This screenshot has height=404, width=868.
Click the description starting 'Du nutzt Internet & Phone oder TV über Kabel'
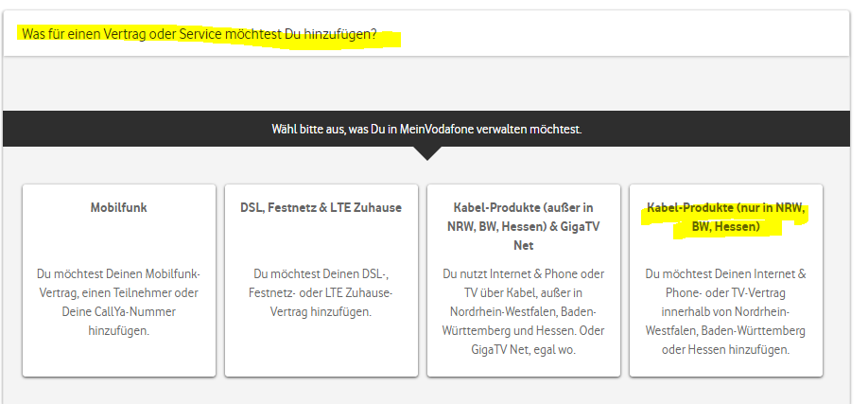[x=524, y=311]
